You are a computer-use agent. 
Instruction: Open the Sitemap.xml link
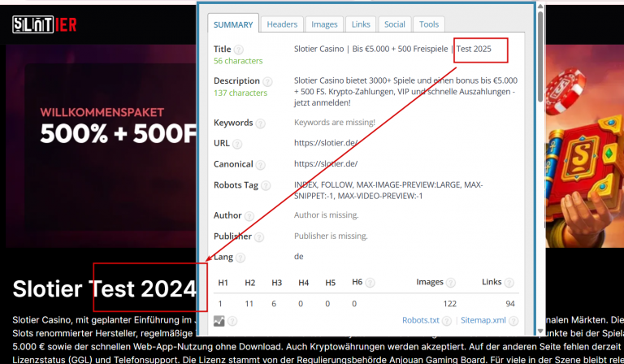483,320
